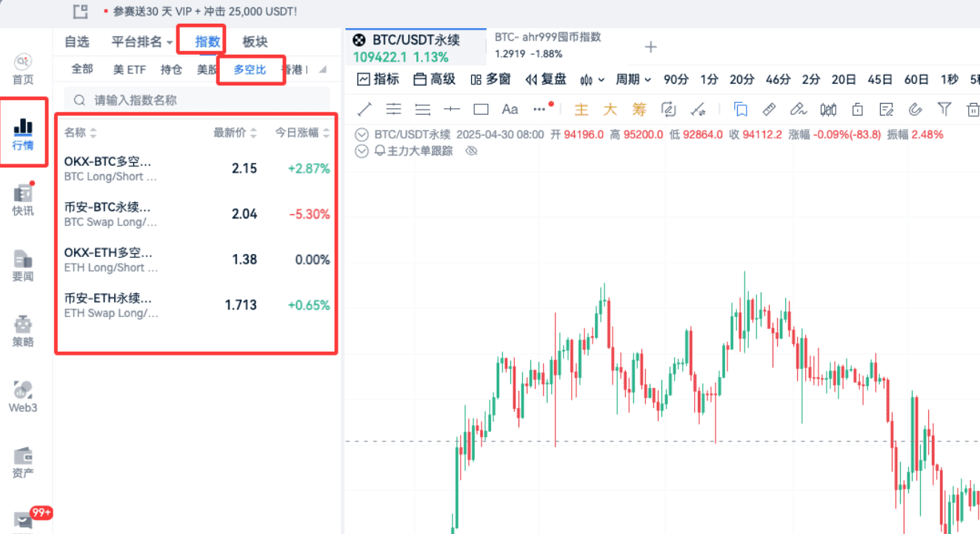Select the trend line drawing tool
This screenshot has width=980, height=534.
coord(364,110)
